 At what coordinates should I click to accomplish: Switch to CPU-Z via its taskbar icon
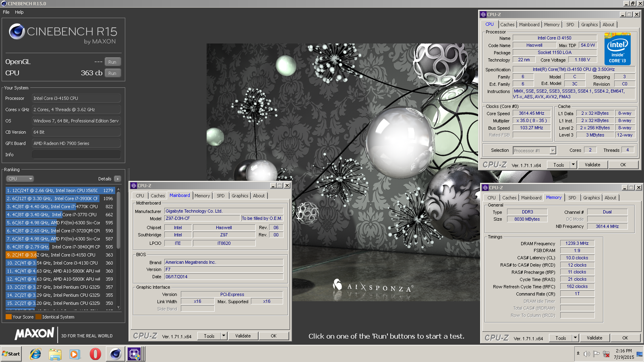(x=134, y=354)
